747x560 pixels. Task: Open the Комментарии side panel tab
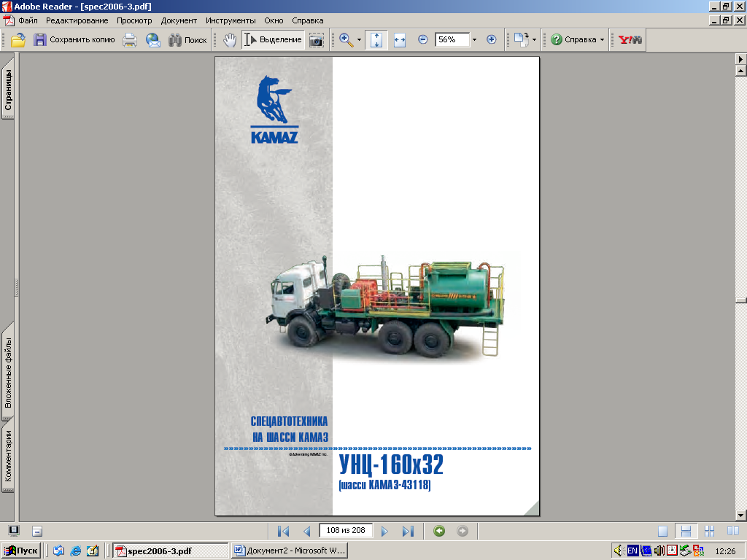[x=8, y=456]
